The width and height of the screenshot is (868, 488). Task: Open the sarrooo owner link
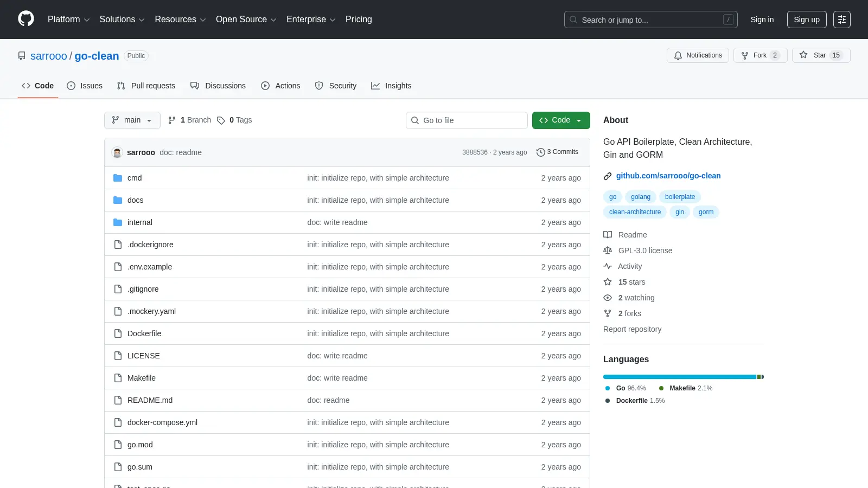pos(49,56)
